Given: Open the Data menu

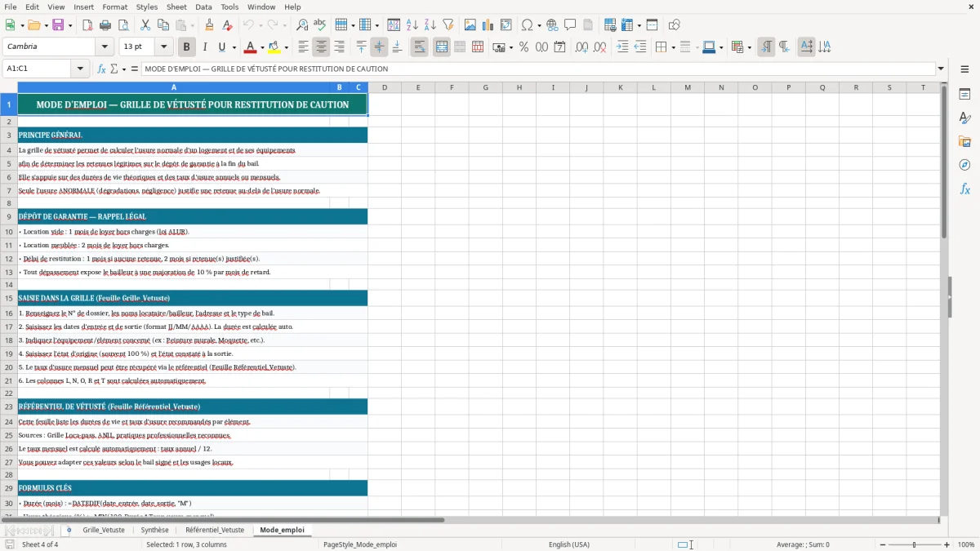Looking at the screenshot, I should tap(204, 7).
